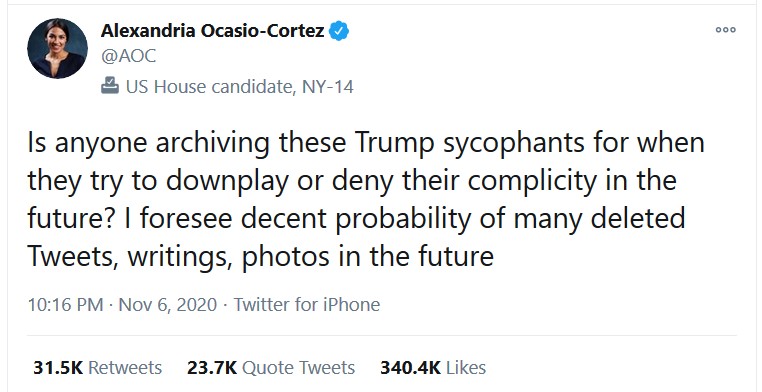Show the 340.4K Likes list
Viewport: 762px width, 392px height.
[433, 368]
